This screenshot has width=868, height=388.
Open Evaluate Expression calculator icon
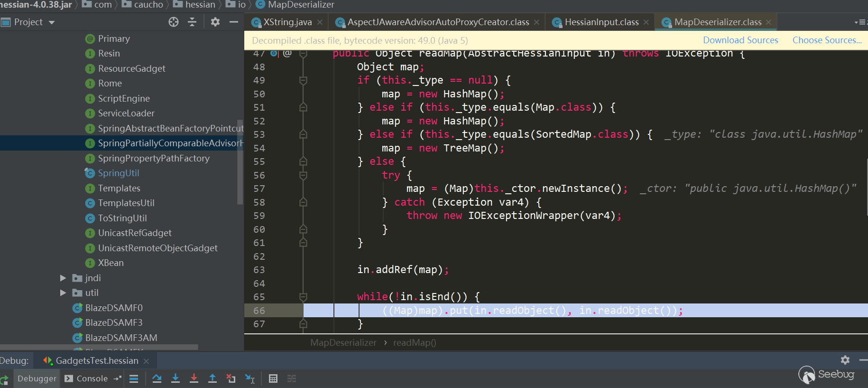coord(273,379)
